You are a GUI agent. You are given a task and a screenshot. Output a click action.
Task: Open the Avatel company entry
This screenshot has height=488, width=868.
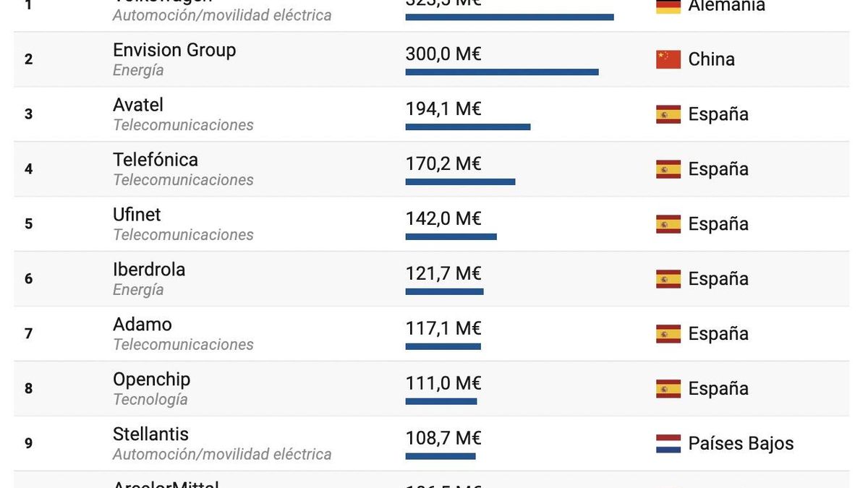tap(138, 105)
